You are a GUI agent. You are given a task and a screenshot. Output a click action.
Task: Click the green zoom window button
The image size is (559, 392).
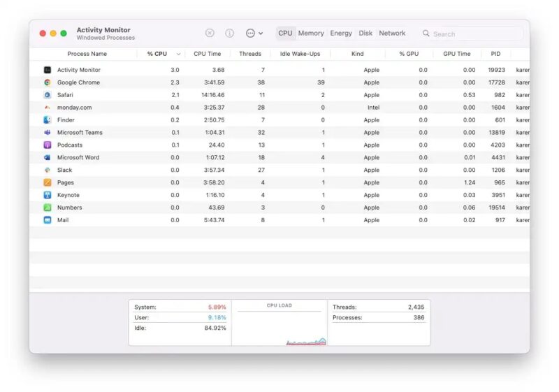coord(64,33)
